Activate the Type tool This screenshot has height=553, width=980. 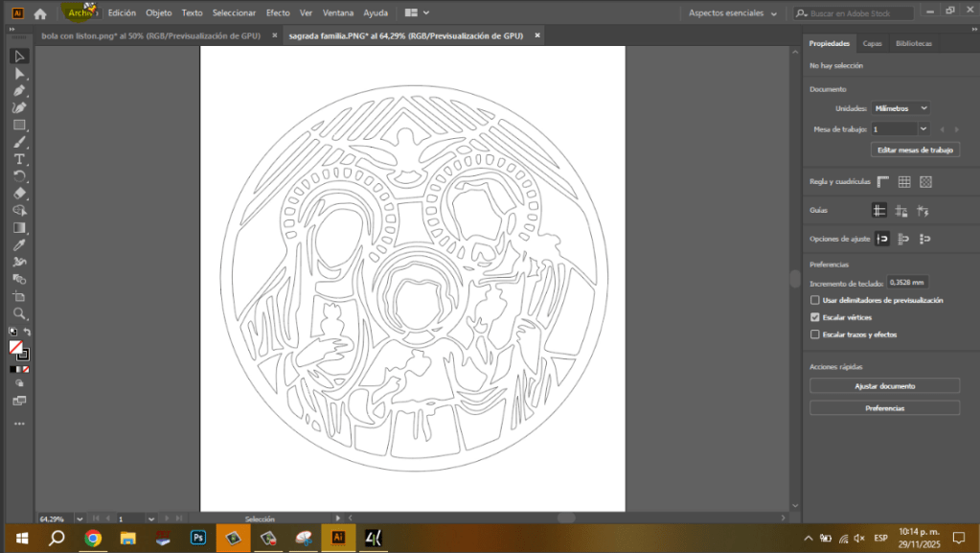[x=19, y=159]
